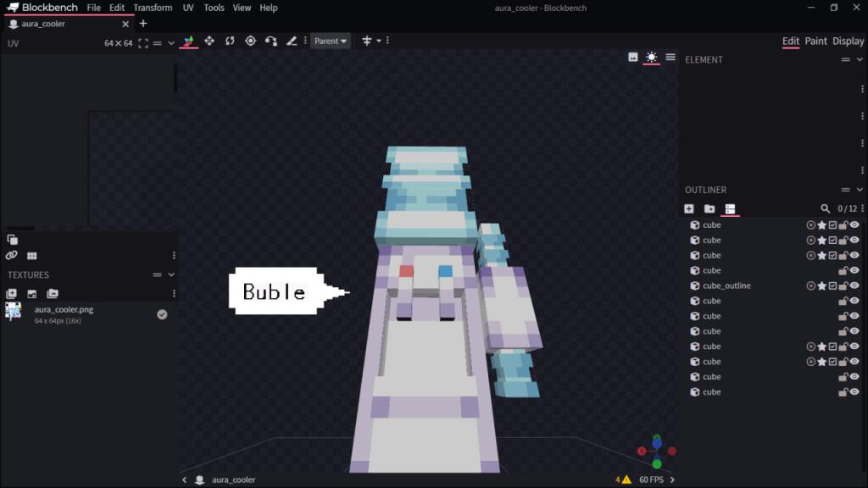Open the Outliner search icon

click(825, 208)
